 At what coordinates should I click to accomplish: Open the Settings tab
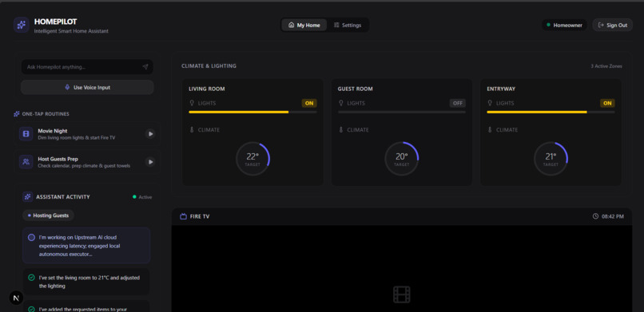pos(348,25)
